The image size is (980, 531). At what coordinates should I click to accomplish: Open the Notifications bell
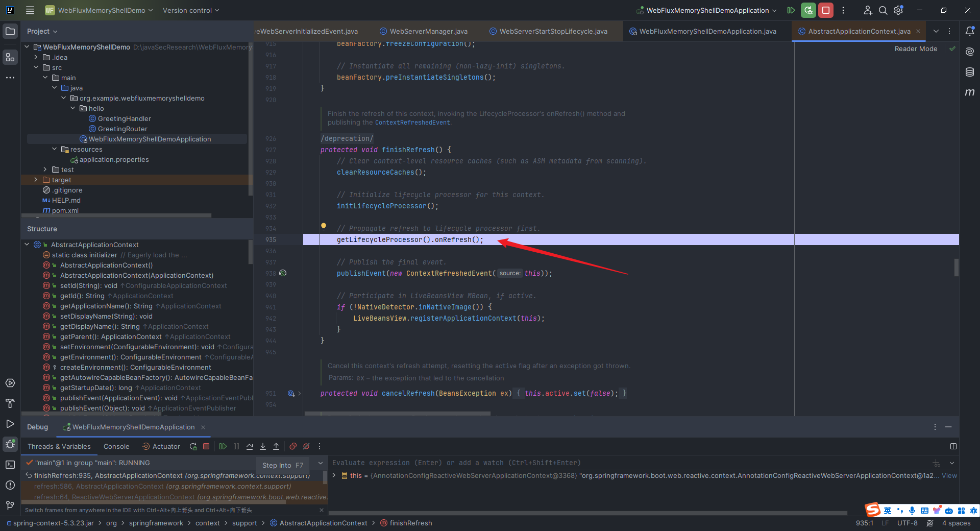[970, 31]
